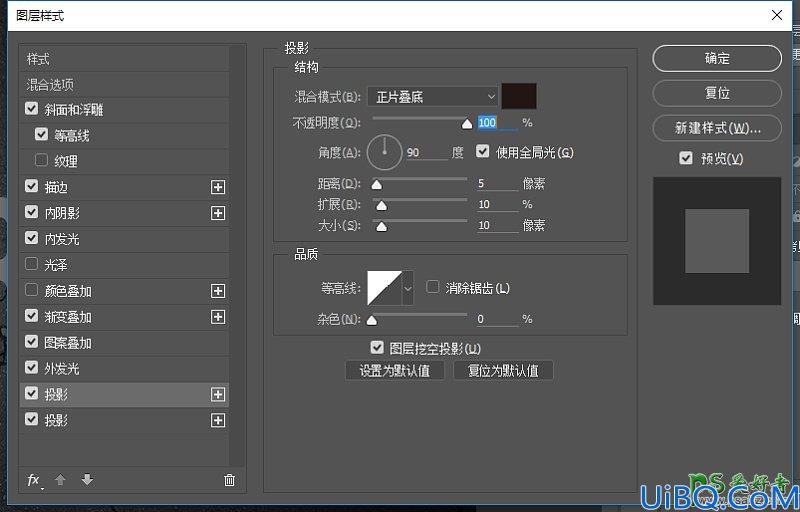Viewport: 800px width, 512px height.
Task: Uncheck the highlighted 投影 checkbox
Action: pos(32,393)
